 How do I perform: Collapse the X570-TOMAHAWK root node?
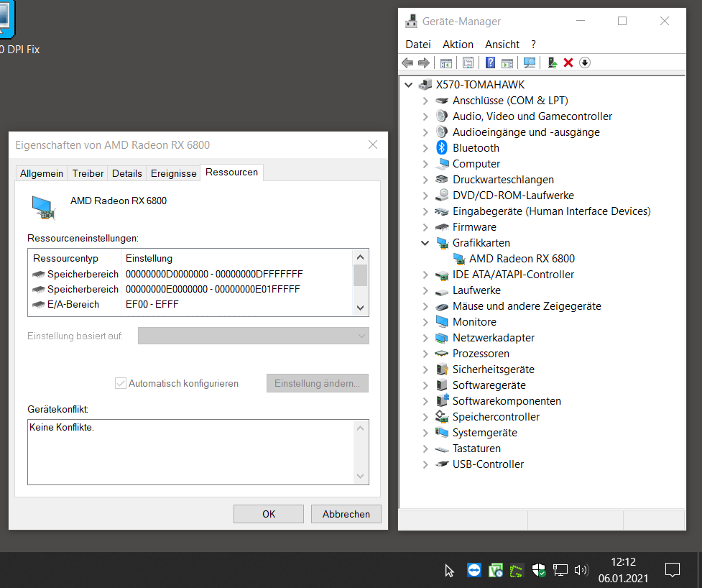pos(408,85)
